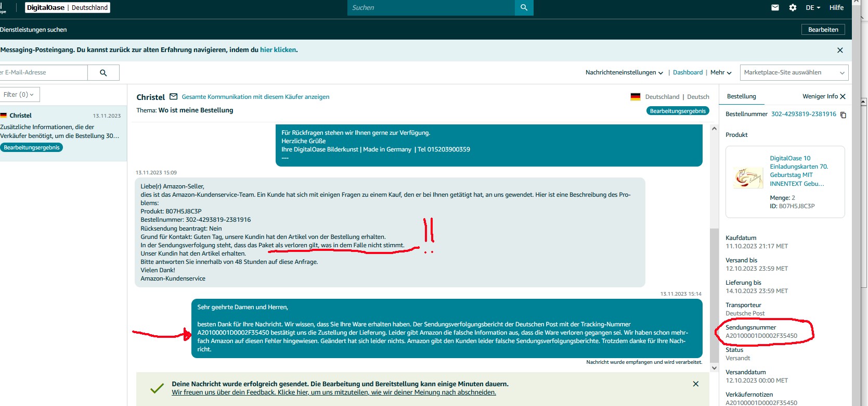Close the message sent confirmation notice
Image resolution: width=868 pixels, height=406 pixels.
pyautogui.click(x=696, y=384)
